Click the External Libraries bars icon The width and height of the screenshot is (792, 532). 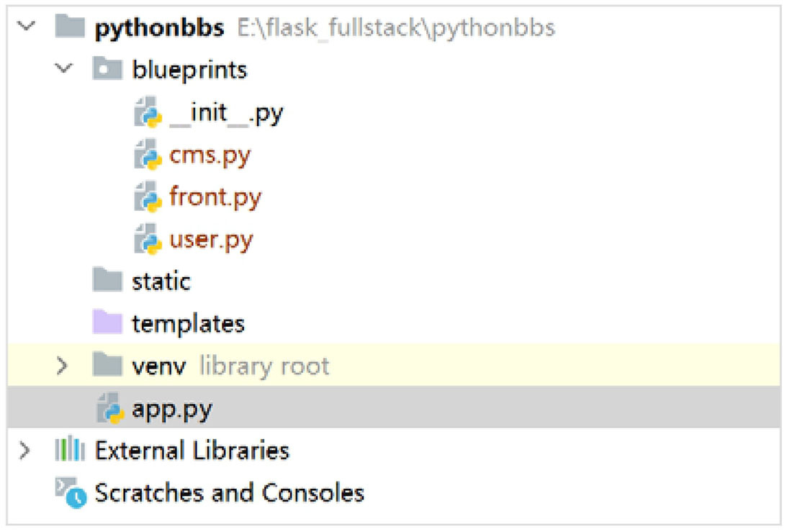[70, 449]
